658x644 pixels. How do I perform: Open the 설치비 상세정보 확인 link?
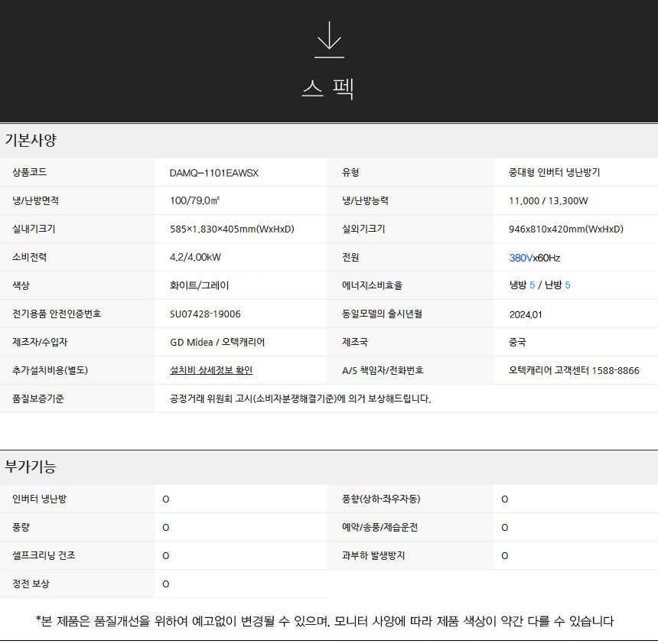211,370
